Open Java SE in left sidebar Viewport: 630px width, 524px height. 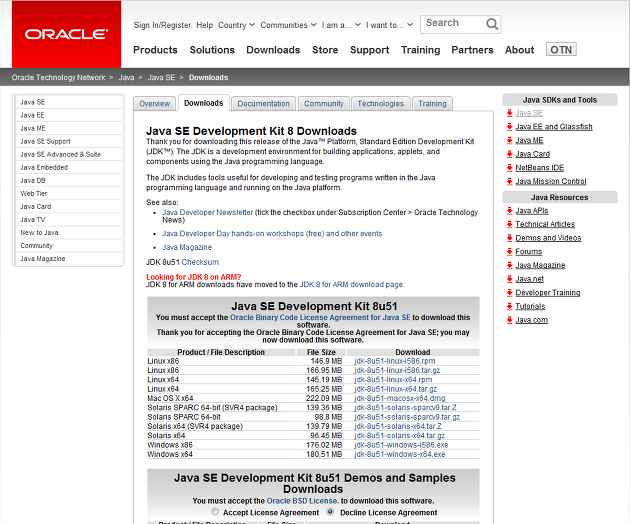(69, 102)
